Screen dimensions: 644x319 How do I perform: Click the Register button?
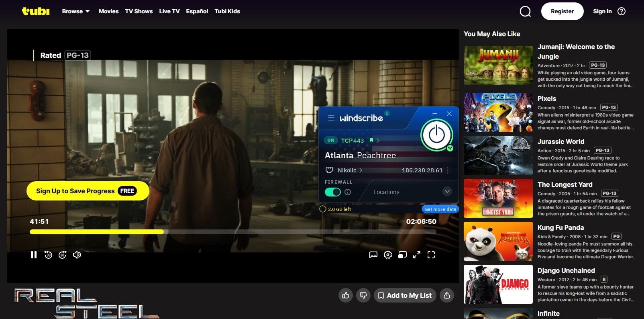point(562,11)
